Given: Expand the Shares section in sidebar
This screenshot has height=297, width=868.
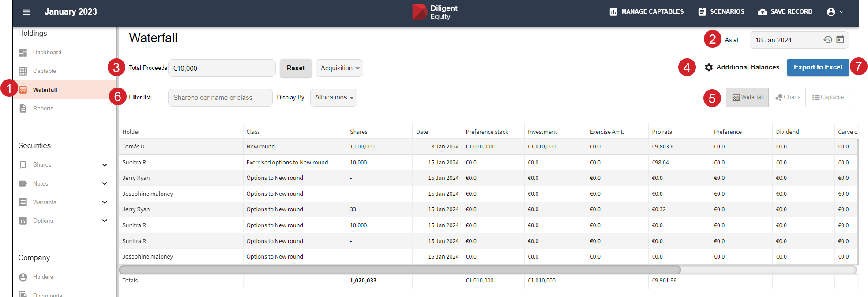Looking at the screenshot, I should pos(105,165).
